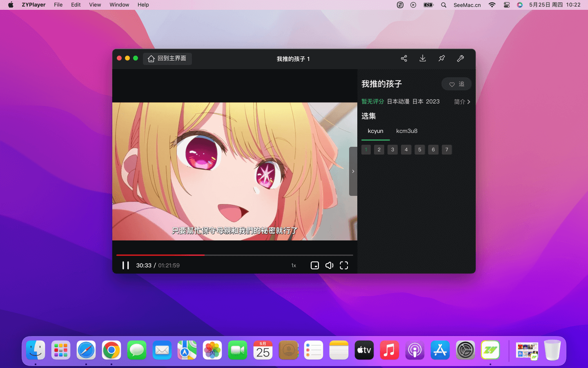The height and width of the screenshot is (368, 588).
Task: Open ZYPlayer icon in the Dock
Action: tap(490, 350)
